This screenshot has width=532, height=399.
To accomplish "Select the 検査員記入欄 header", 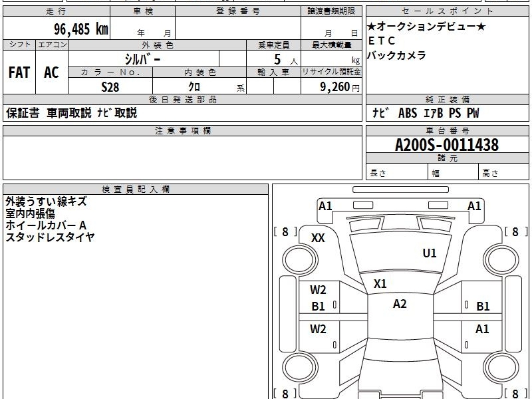I will pos(136,190).
